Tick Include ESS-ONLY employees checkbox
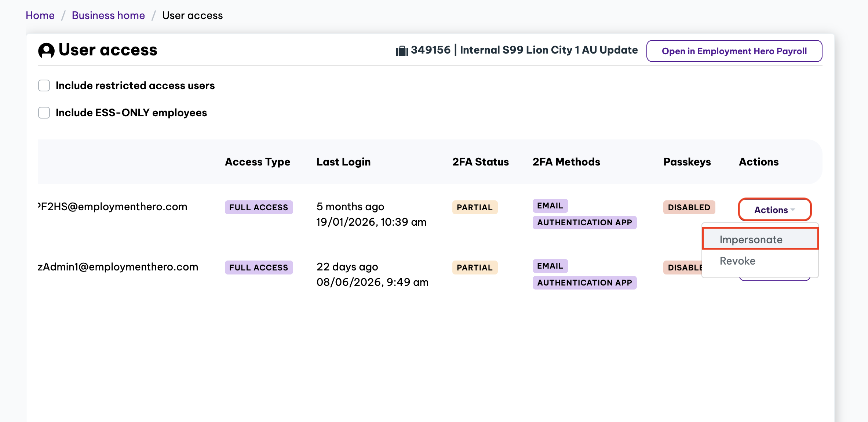 [44, 113]
